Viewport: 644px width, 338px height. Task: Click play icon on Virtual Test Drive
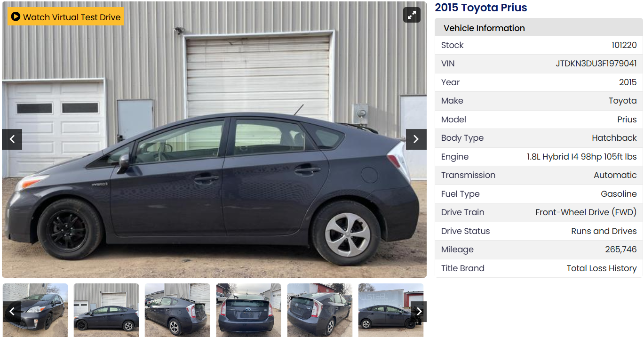tap(16, 17)
